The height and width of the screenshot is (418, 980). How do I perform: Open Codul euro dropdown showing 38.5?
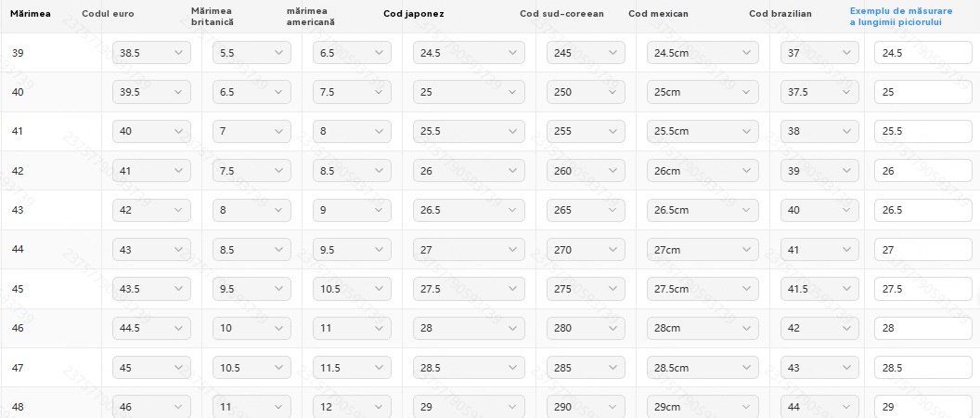pyautogui.click(x=151, y=53)
